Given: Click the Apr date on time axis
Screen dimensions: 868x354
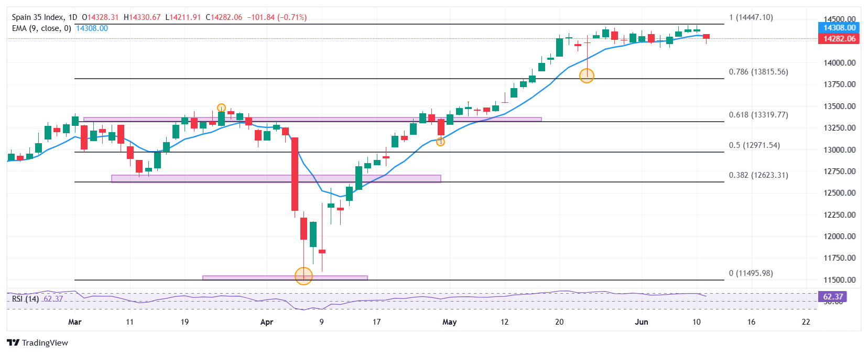Looking at the screenshot, I should [x=267, y=322].
